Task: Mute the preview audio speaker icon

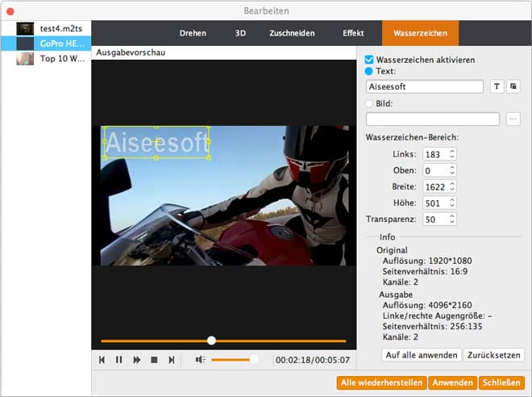Action: pos(200,360)
